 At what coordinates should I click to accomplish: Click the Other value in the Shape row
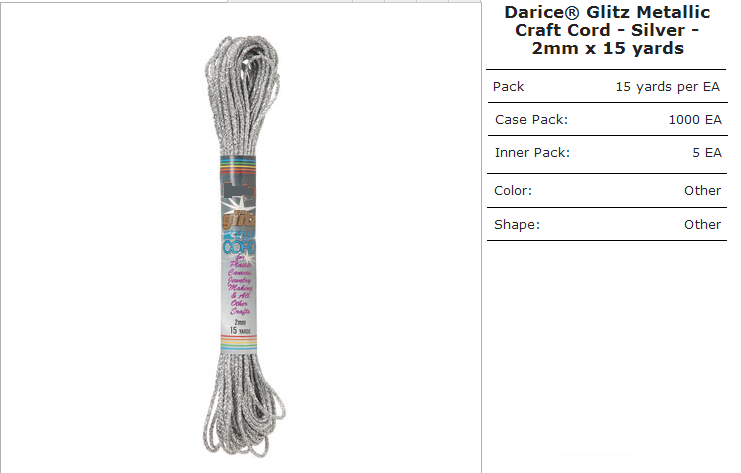[x=702, y=224]
